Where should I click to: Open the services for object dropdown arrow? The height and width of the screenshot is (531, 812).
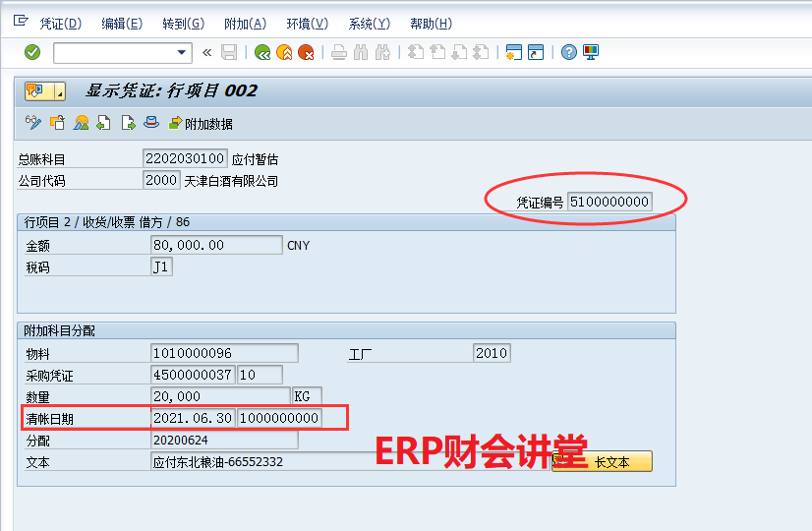(60, 91)
